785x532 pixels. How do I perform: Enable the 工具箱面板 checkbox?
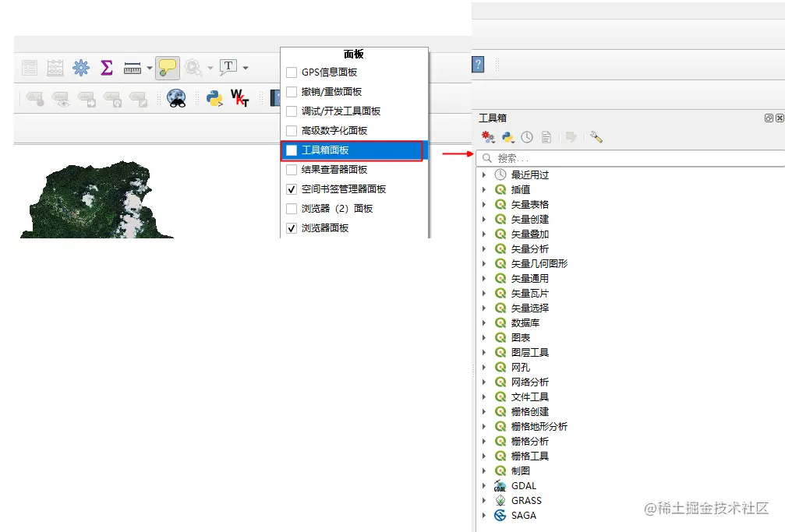pyautogui.click(x=292, y=150)
